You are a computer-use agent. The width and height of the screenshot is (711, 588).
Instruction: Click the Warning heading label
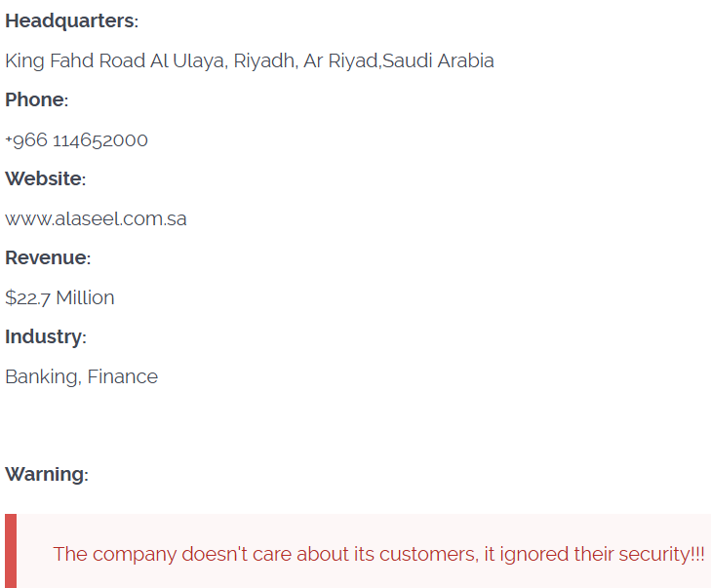pos(46,475)
